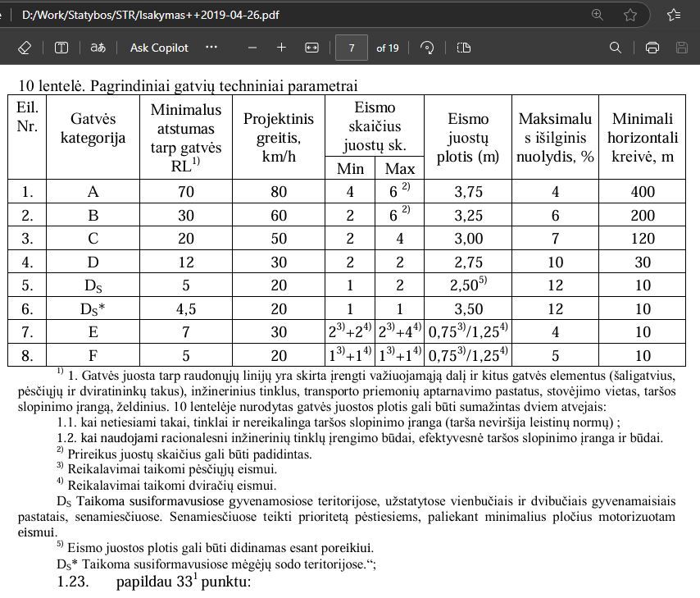Image resolution: width=700 pixels, height=598 pixels.
Task: Rotate the PDF page
Action: (427, 48)
